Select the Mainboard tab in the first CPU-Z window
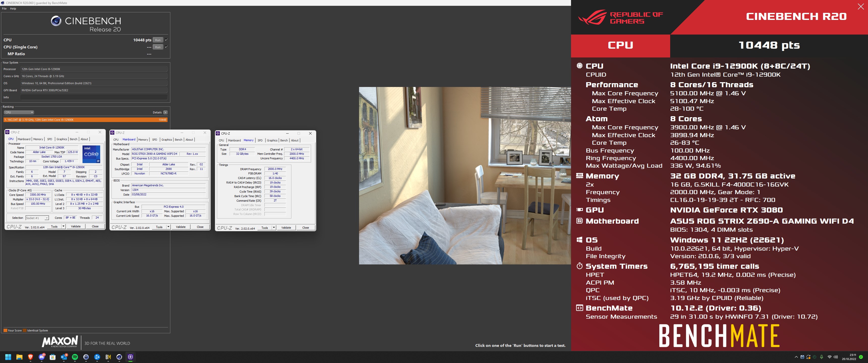Viewport: 868px width, 363px height. click(24, 139)
